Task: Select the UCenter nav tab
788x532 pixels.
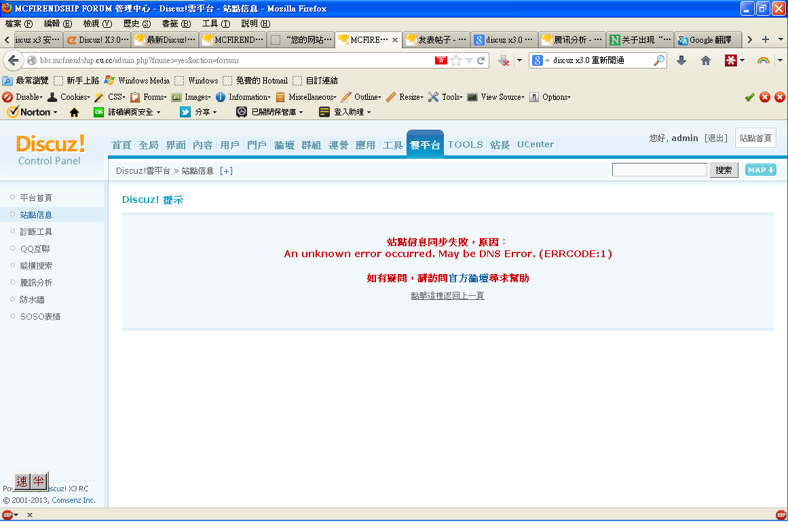Action: (x=536, y=145)
